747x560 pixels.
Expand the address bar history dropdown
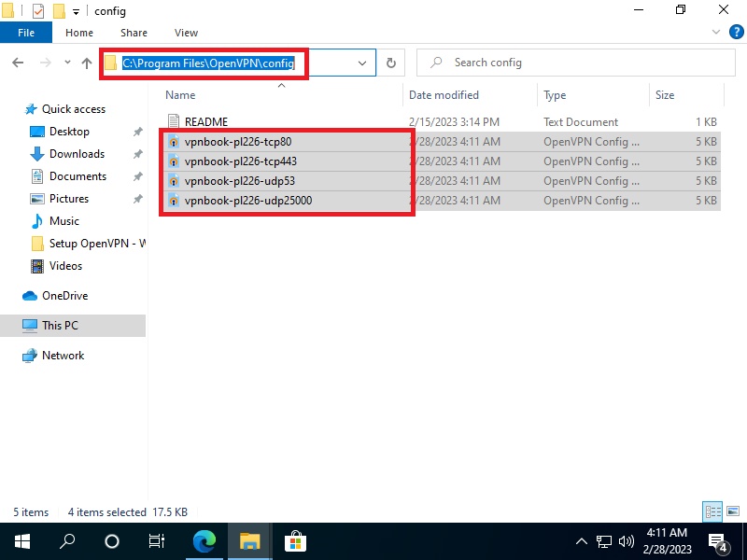362,63
